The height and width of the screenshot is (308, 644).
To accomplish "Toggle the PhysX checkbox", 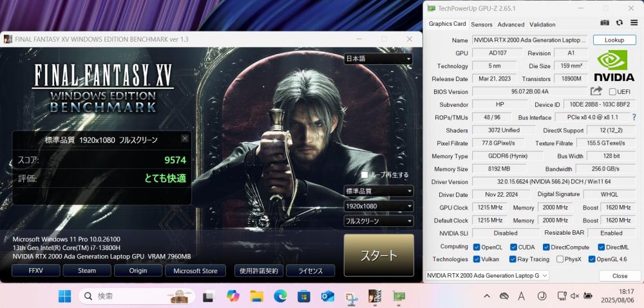I will pyautogui.click(x=560, y=259).
